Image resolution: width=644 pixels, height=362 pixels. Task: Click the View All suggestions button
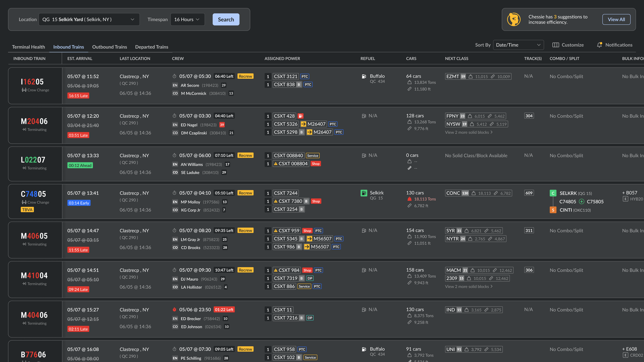[x=616, y=19]
